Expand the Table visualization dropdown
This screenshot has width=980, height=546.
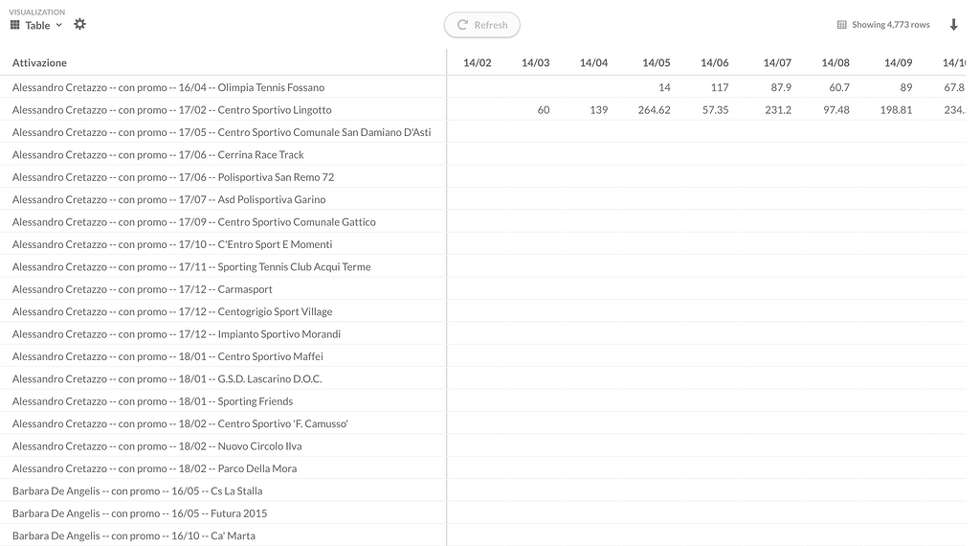pos(58,25)
